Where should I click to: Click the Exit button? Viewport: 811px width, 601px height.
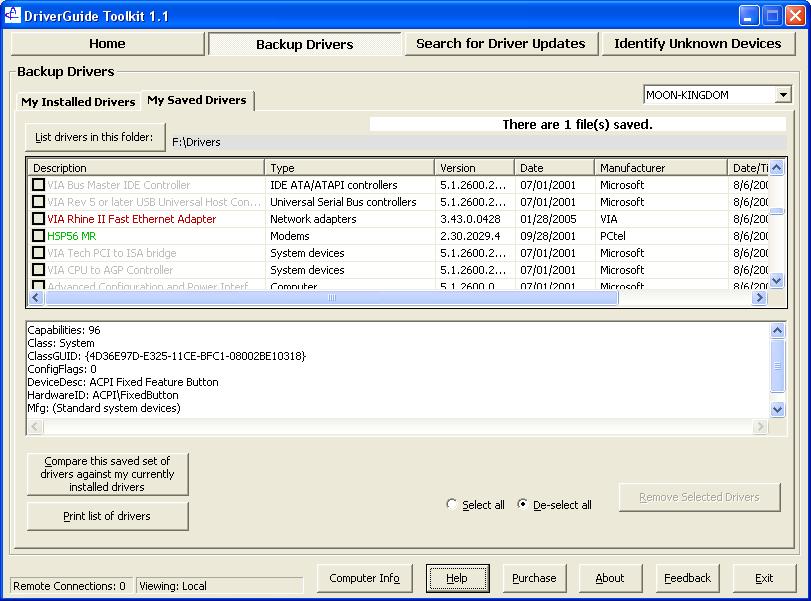[x=764, y=578]
